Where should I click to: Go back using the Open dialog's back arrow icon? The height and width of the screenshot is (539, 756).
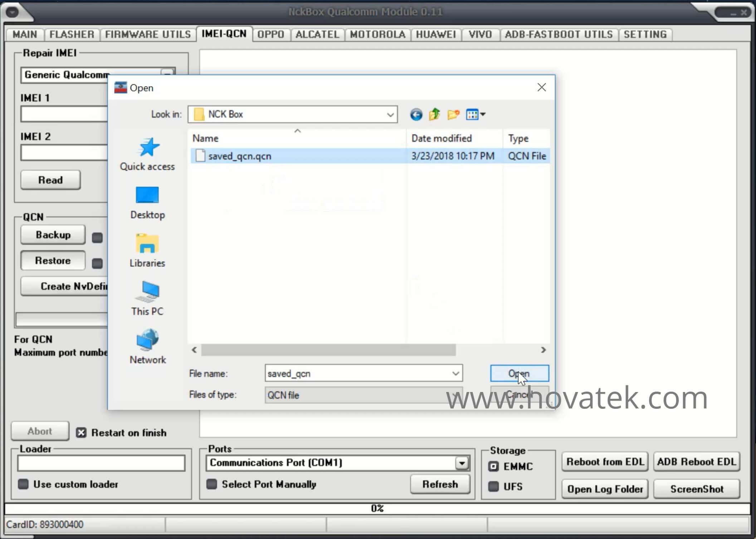click(416, 114)
